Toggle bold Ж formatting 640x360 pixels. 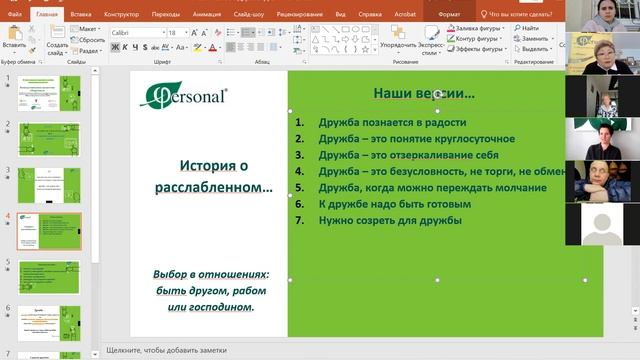[116, 47]
